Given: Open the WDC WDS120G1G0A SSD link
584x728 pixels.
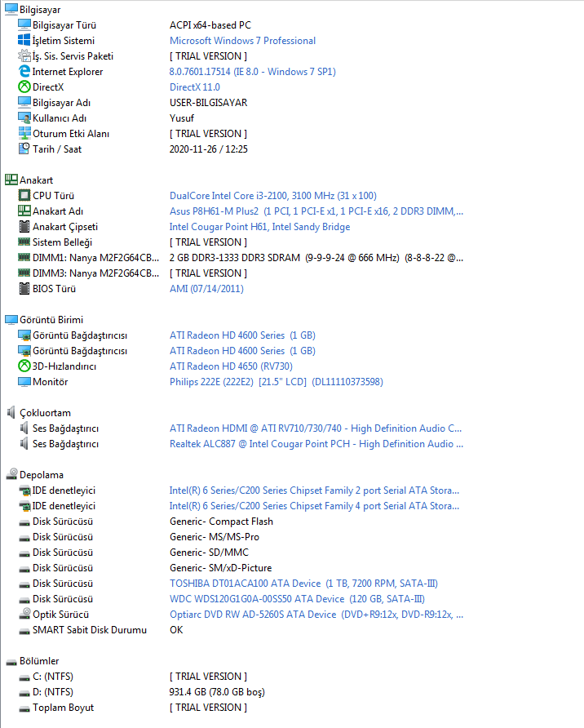Looking at the screenshot, I should [x=297, y=598].
